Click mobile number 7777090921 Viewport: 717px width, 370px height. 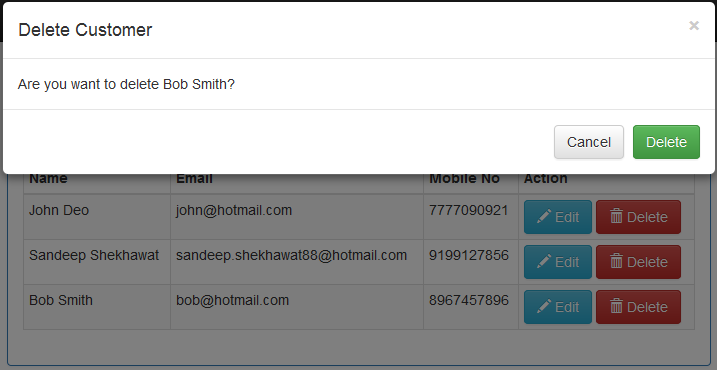pos(469,210)
